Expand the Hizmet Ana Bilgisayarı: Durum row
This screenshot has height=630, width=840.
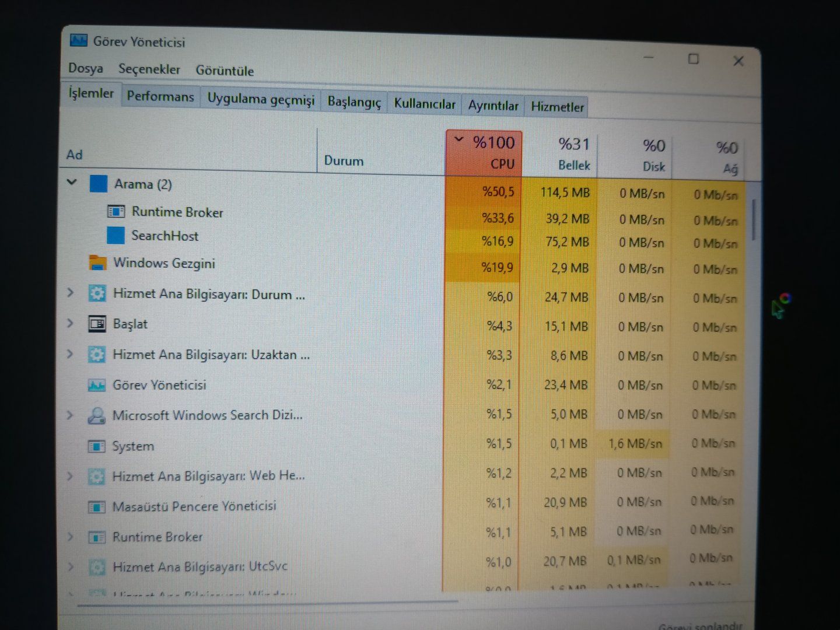point(71,292)
